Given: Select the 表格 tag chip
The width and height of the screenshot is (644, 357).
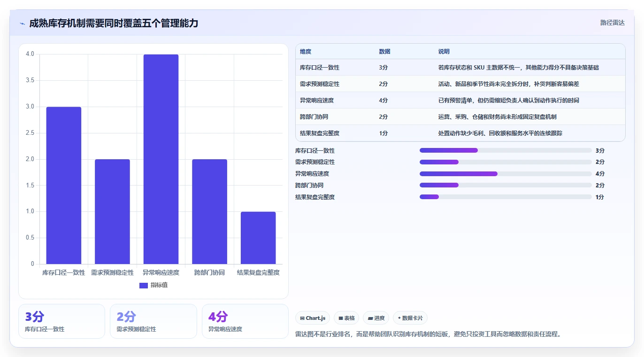Looking at the screenshot, I should pos(346,318).
